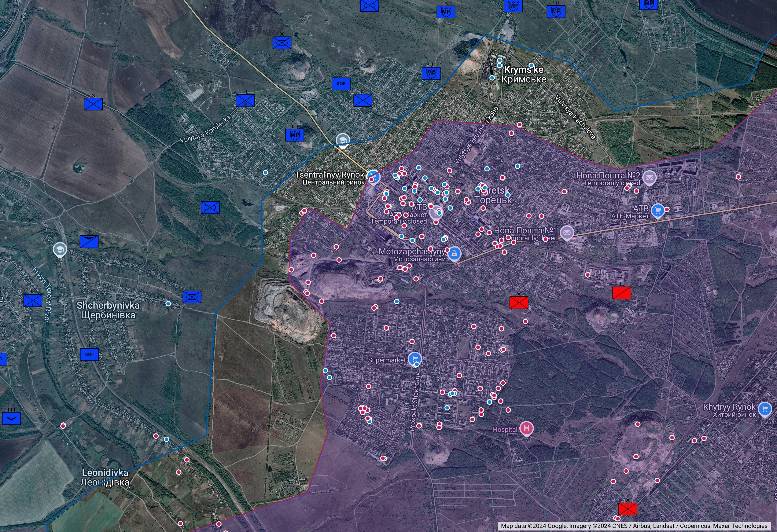Select the blue SOF marker northwest of Toretsk
777x532 pixels.
341,83
